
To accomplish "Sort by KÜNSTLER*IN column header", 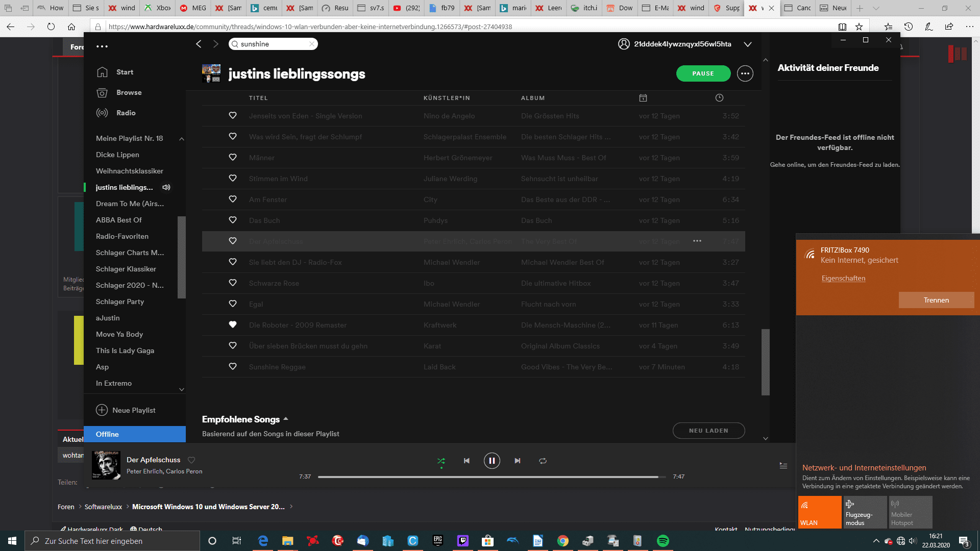I will pyautogui.click(x=447, y=98).
